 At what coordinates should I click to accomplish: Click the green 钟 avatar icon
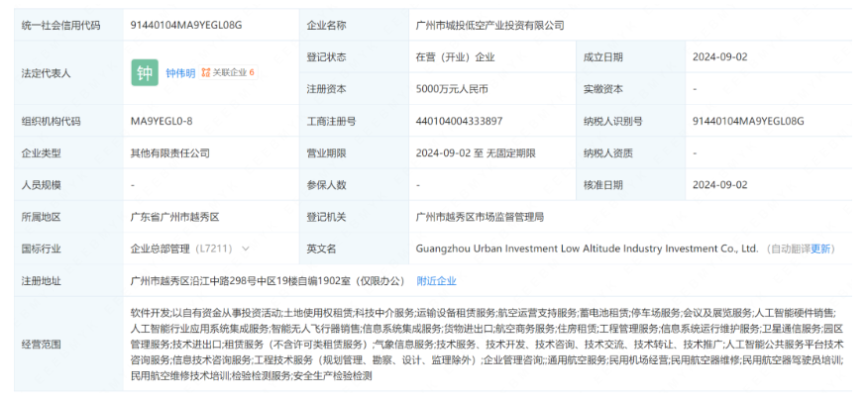click(145, 72)
